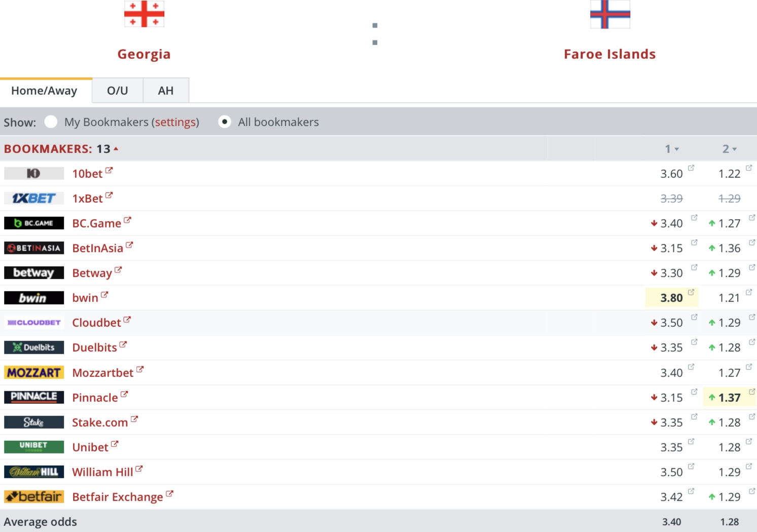The width and height of the screenshot is (757, 532).
Task: Click the Betfair bookmaker logo
Action: pos(34,497)
